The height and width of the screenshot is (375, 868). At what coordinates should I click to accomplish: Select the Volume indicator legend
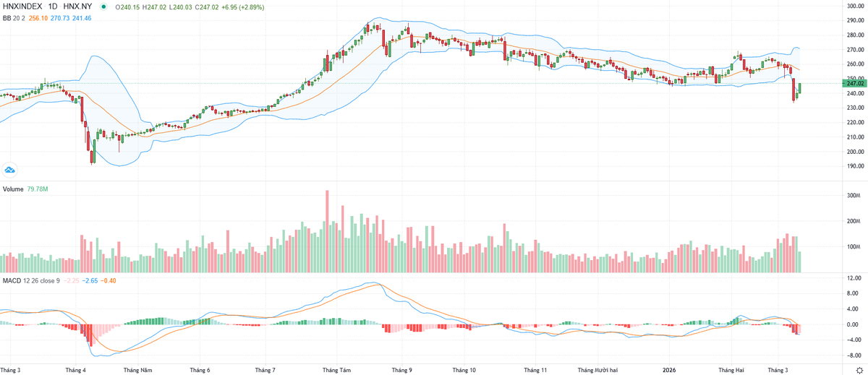pyautogui.click(x=14, y=189)
